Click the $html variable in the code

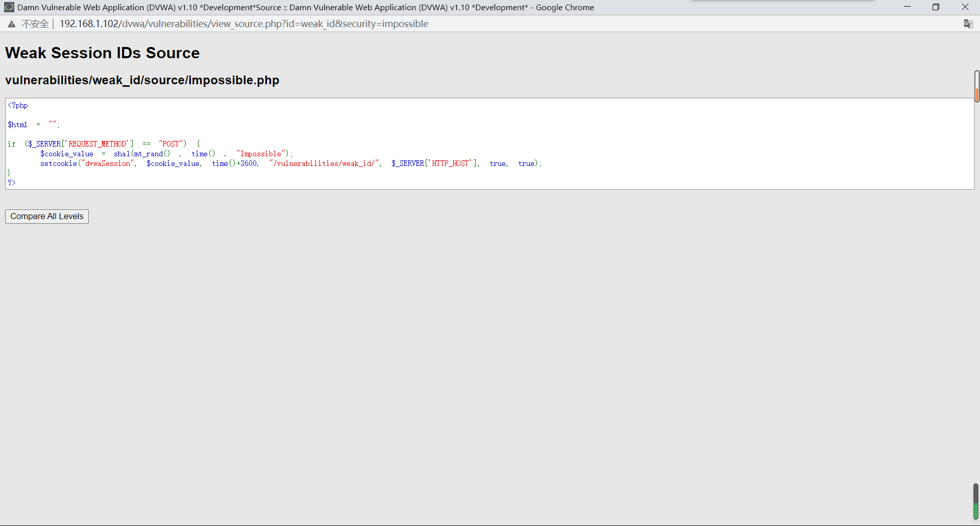pos(17,125)
